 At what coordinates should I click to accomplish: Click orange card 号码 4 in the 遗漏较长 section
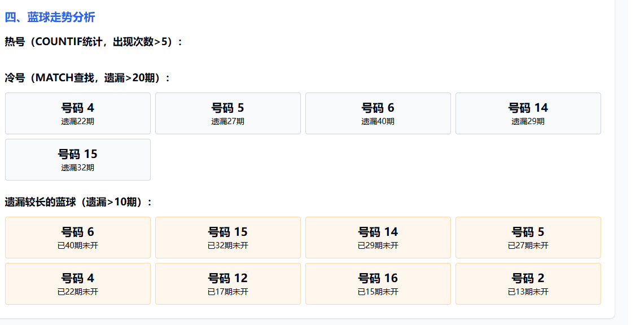coord(78,283)
